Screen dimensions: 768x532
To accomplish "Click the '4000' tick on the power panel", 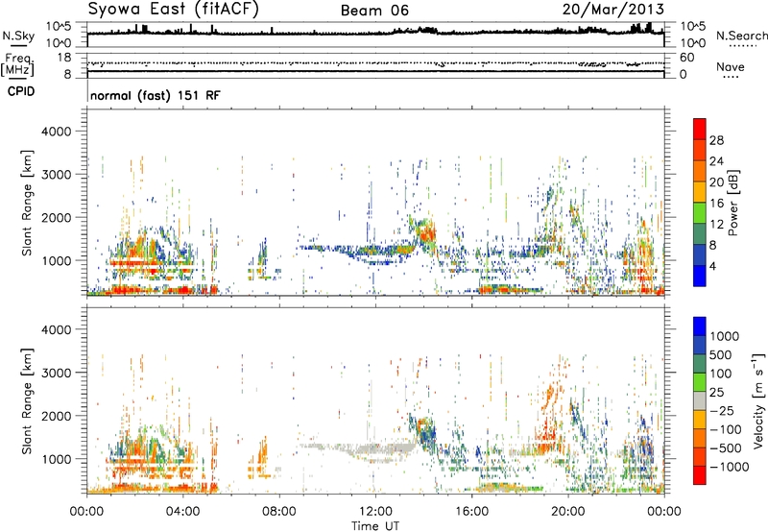I will (x=56, y=132).
